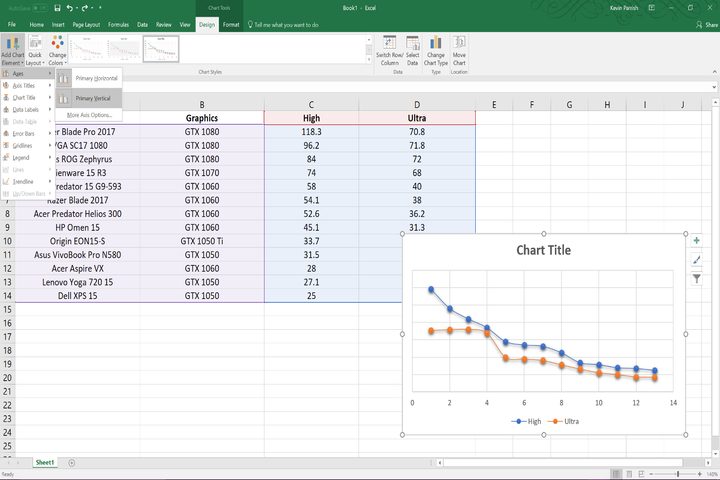Click More Axis Options link

pos(89,115)
